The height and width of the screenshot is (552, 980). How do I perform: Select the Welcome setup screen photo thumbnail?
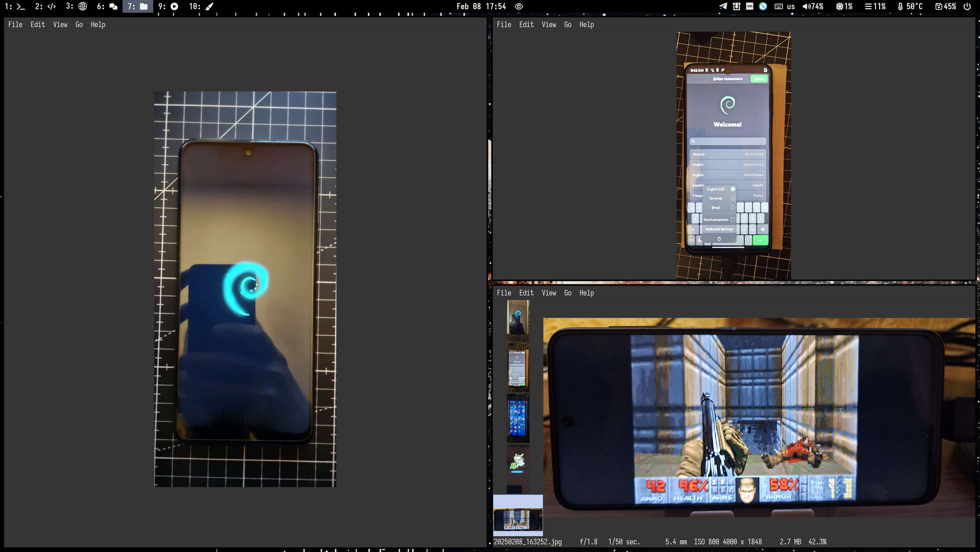(x=518, y=368)
